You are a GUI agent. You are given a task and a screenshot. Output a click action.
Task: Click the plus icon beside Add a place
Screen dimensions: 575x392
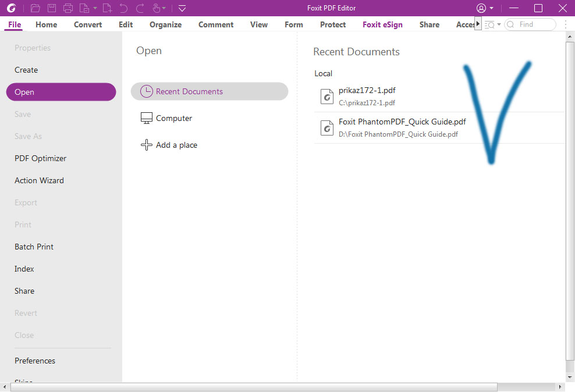point(146,145)
